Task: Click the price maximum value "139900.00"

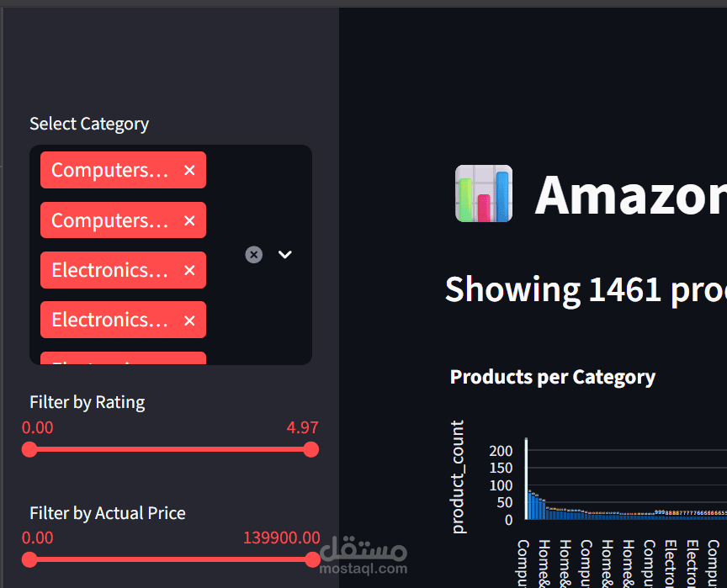Action: (x=281, y=538)
